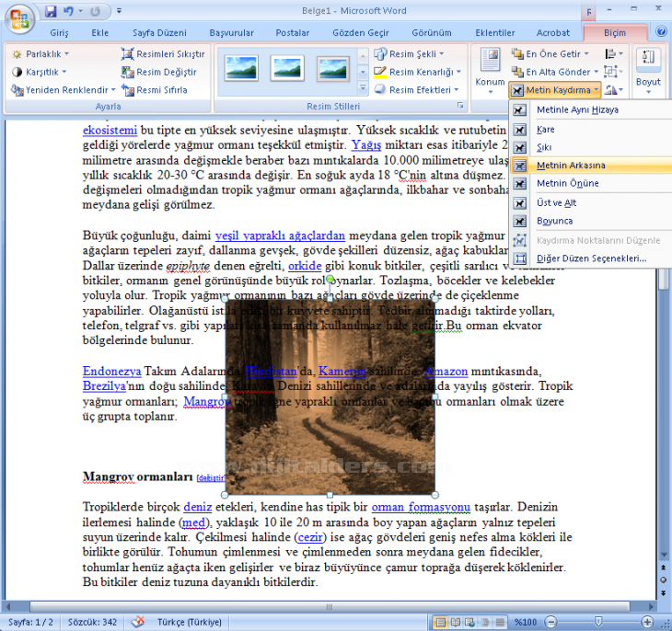Select the Biçim tab
Screen dimensions: 672x631
(x=615, y=33)
